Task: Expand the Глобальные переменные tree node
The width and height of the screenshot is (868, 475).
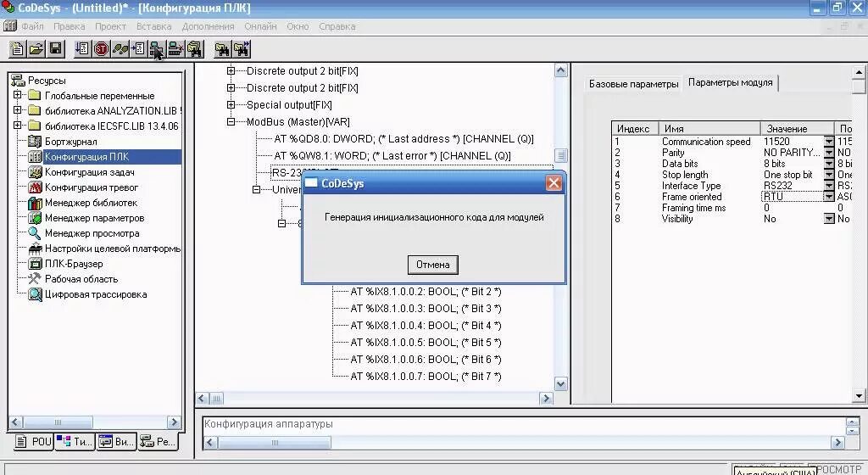Action: (18, 95)
